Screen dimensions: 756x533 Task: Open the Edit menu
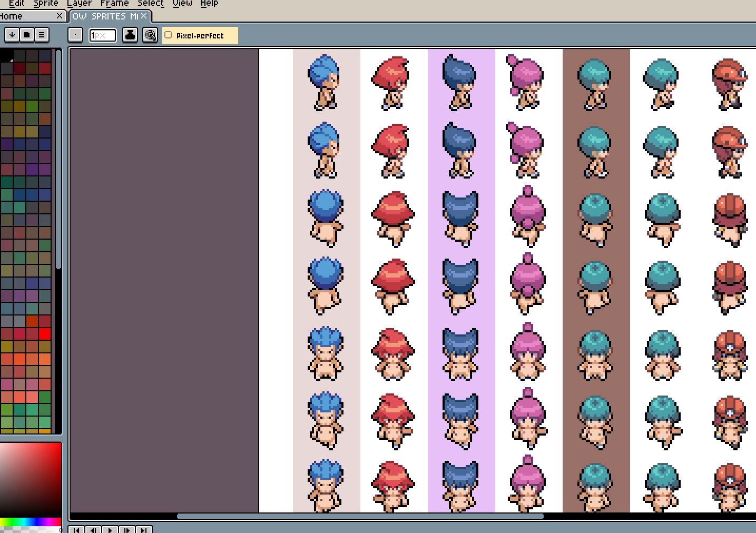[17, 3]
